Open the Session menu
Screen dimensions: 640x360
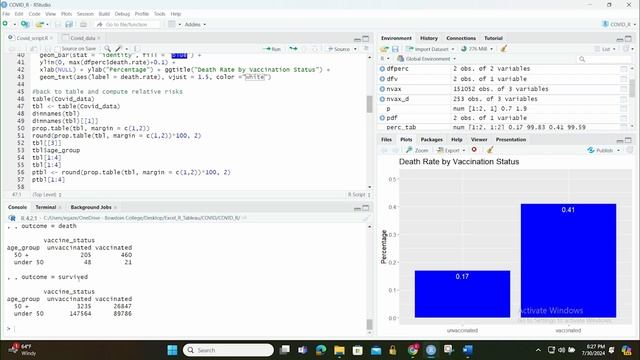click(x=85, y=14)
